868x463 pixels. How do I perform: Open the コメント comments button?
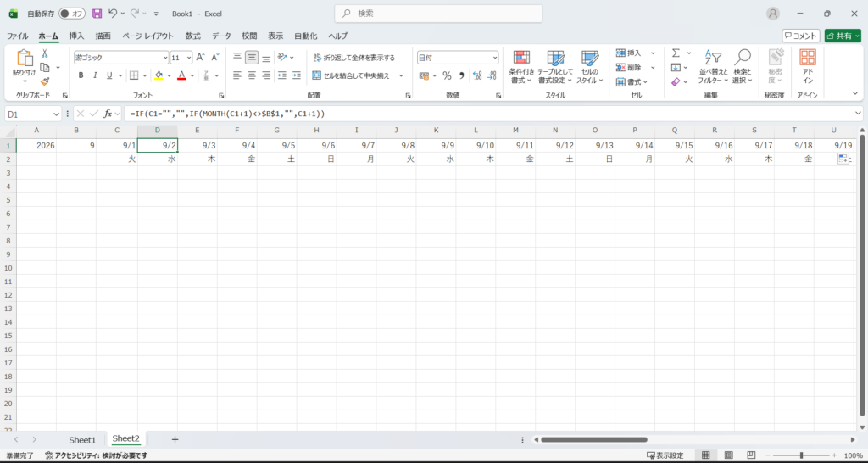pyautogui.click(x=800, y=36)
